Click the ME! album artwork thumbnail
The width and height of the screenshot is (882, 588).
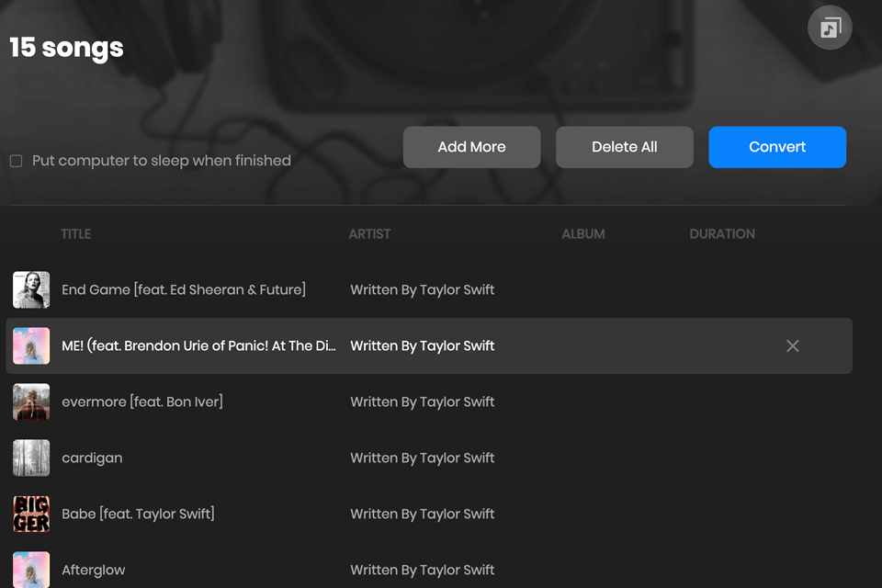click(31, 346)
